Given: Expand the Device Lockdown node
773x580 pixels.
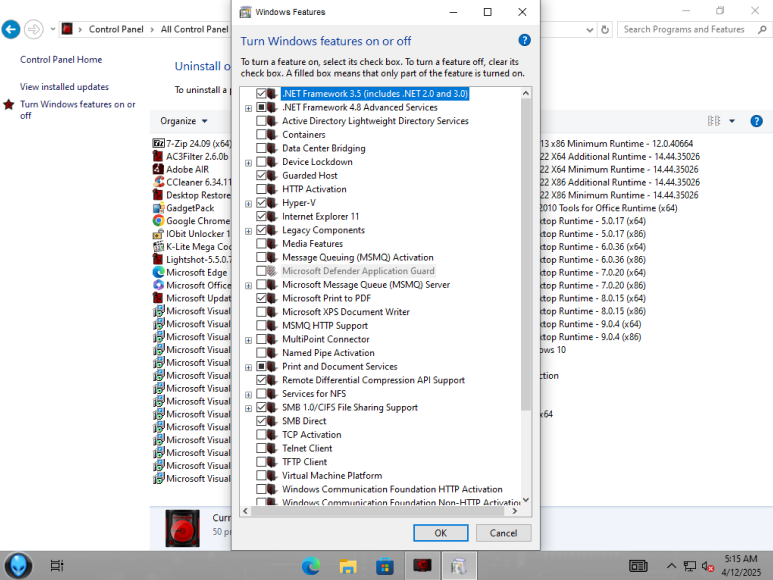Looking at the screenshot, I should 248,163.
